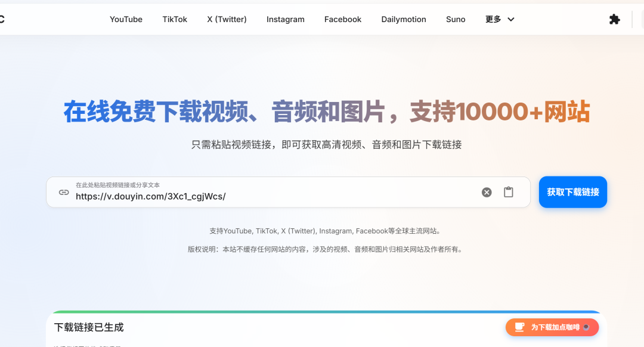Open the YouTube downloader page
This screenshot has height=347, width=644.
click(126, 19)
